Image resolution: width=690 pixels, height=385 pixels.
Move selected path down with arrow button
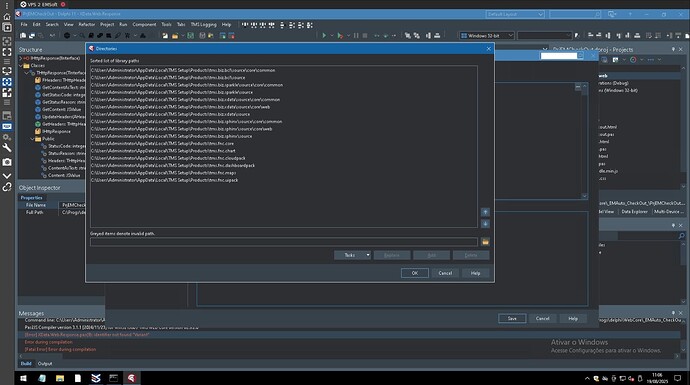tap(485, 224)
